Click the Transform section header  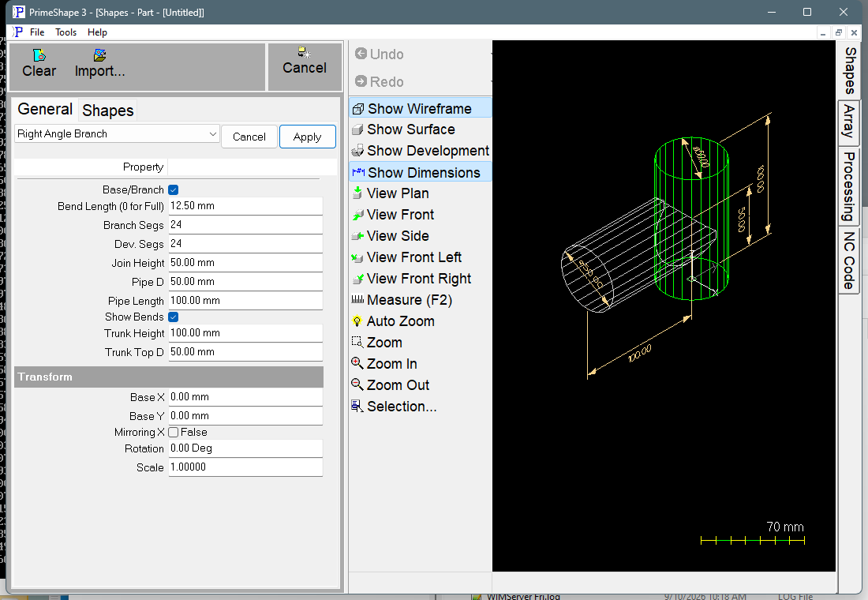169,377
